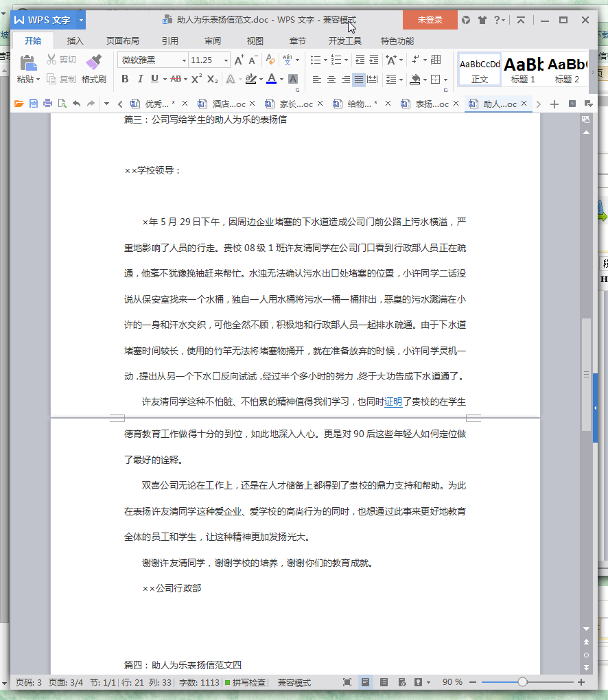
Task: Open the font size dropdown
Action: [226, 60]
